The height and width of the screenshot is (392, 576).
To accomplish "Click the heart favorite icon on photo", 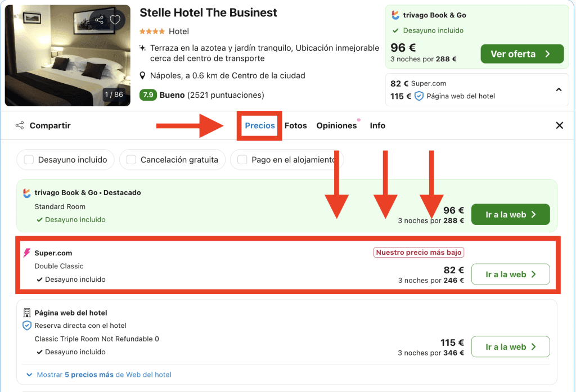I will pos(115,20).
